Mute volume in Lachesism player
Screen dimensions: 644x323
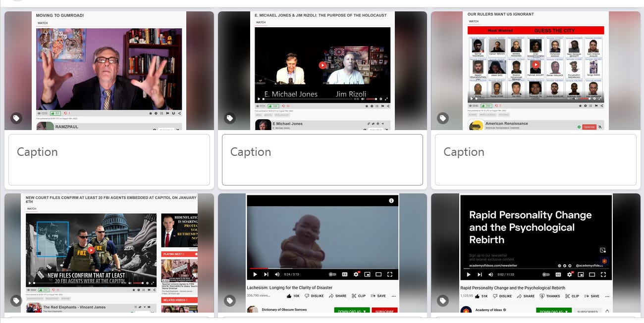pos(277,275)
